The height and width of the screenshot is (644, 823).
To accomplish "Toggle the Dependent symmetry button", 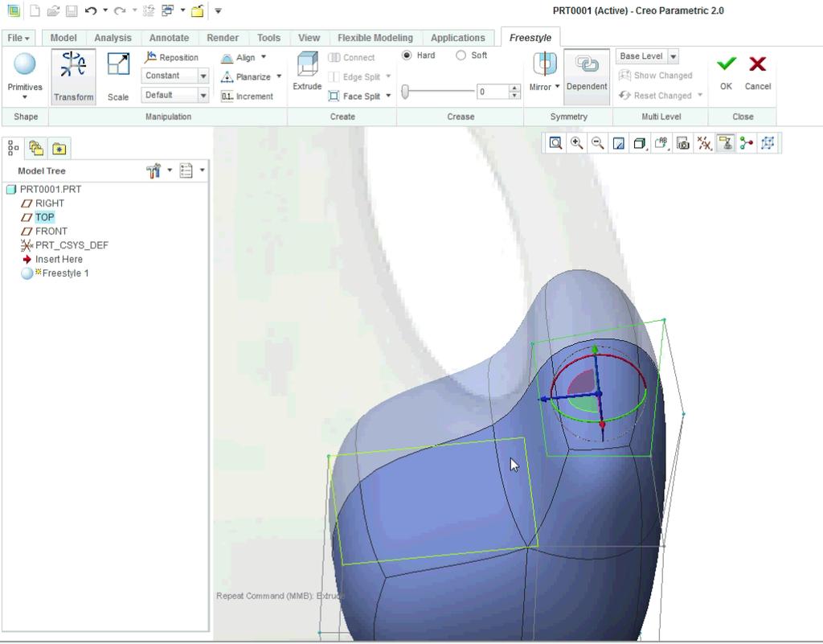I will (586, 76).
